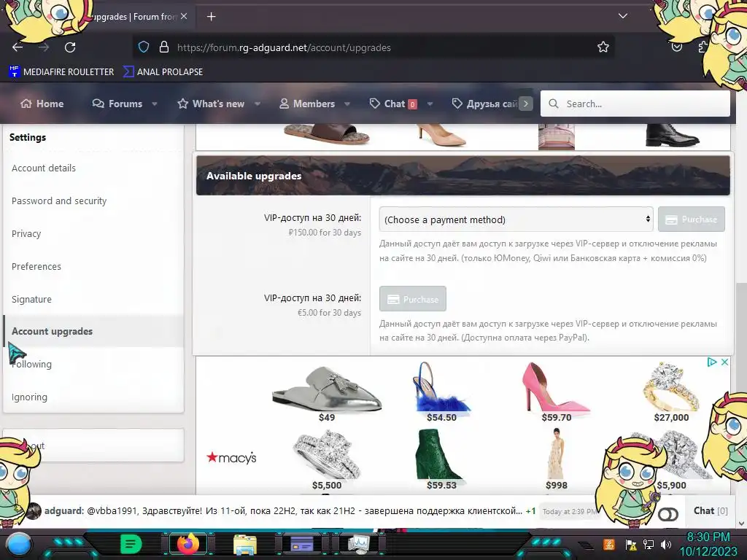Reload the page with refresh icon
This screenshot has height=560, width=747.
pos(70,47)
